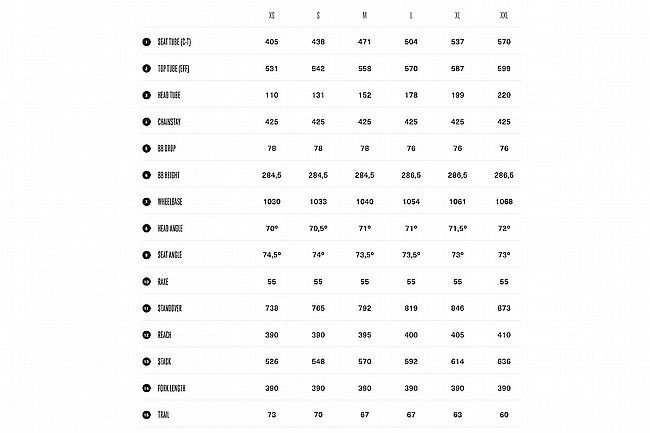Select the XS size column header
Image resolution: width=650 pixels, height=433 pixels.
(x=273, y=17)
